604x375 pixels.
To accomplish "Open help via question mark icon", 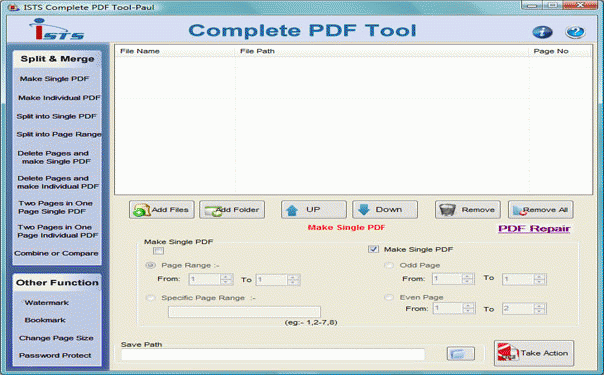I will (x=575, y=32).
